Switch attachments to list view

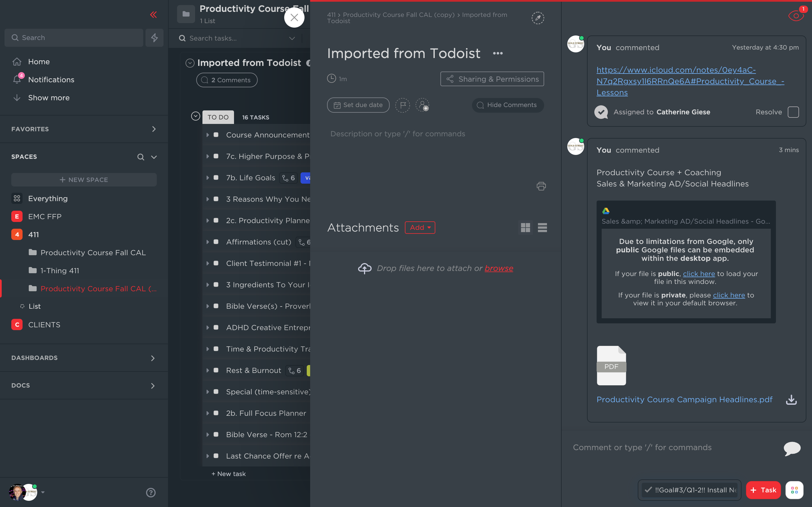[x=542, y=228]
